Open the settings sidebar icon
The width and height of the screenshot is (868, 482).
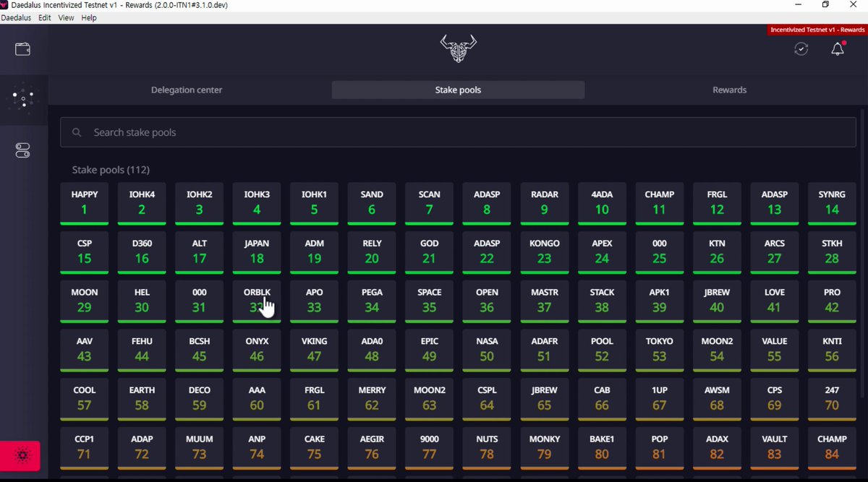22,150
